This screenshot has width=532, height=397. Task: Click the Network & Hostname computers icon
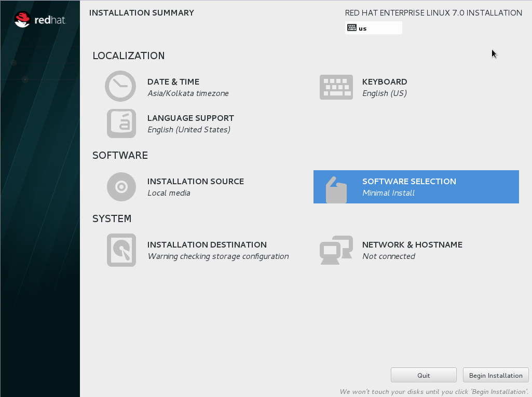336,250
